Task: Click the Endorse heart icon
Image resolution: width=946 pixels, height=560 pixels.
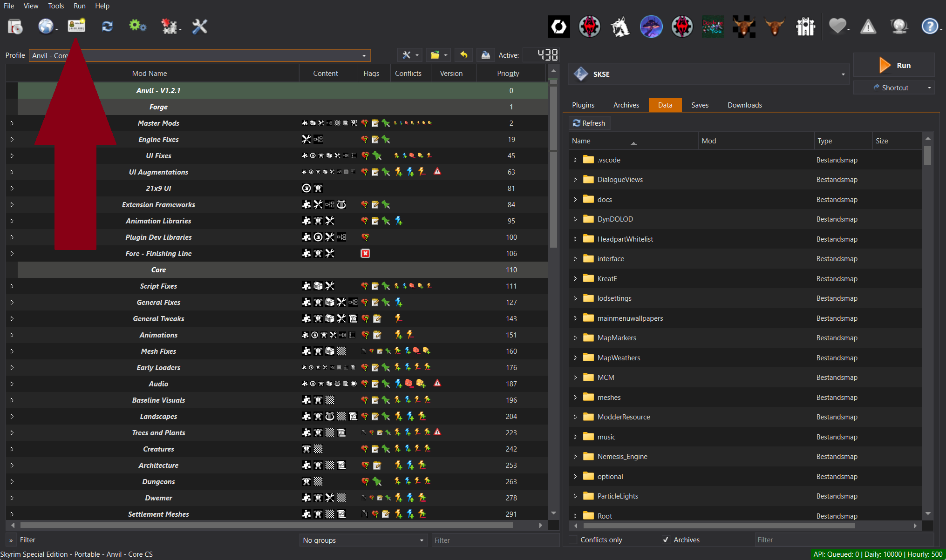Action: tap(837, 27)
